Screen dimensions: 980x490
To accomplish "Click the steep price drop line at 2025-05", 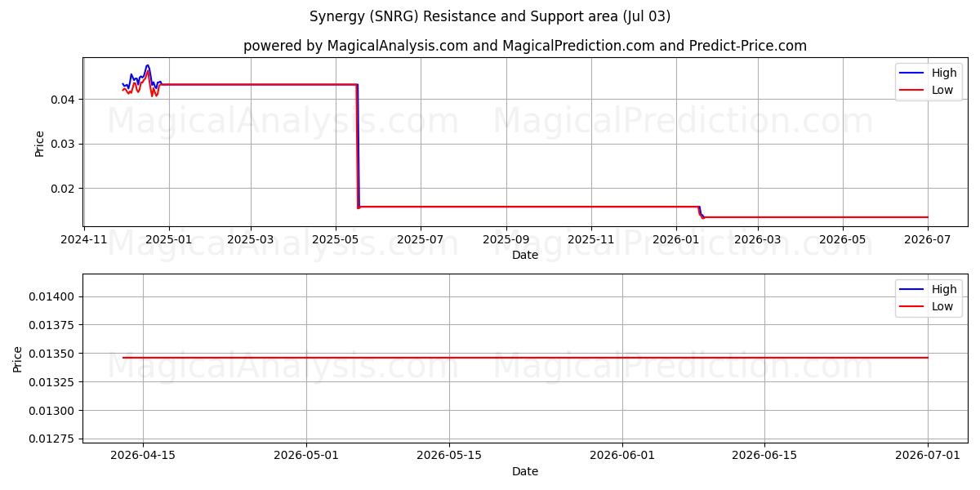I will click(x=358, y=145).
